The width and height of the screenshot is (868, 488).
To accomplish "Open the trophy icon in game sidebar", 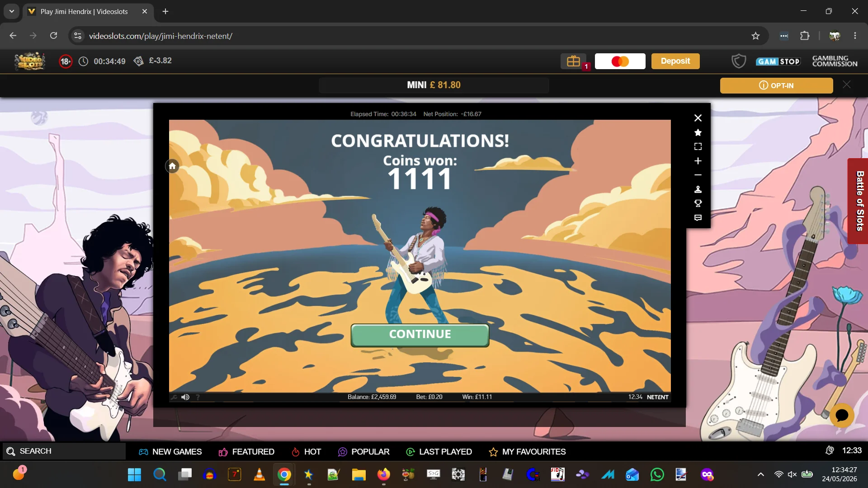I will tap(698, 203).
